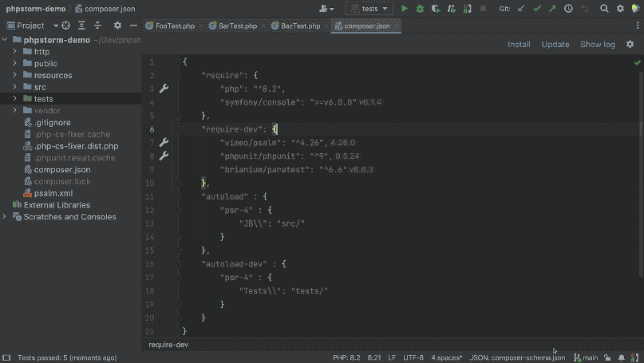Expand the resources folder
The height and width of the screenshot is (363, 644).
pyautogui.click(x=15, y=75)
